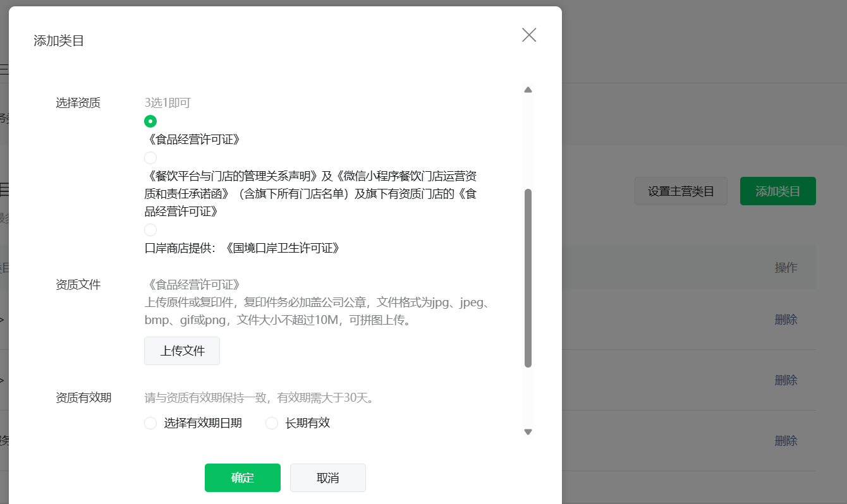Choose the 口岸商店提供 radio option

tap(150, 230)
